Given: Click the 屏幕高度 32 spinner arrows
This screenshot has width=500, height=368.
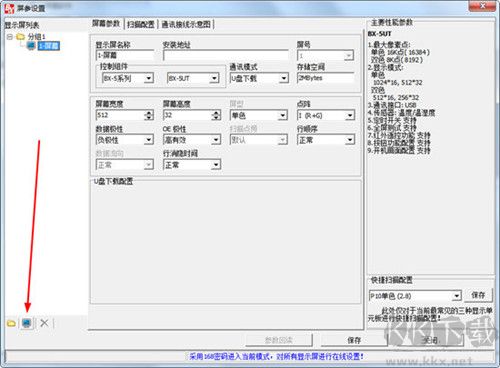Looking at the screenshot, I should (x=216, y=115).
